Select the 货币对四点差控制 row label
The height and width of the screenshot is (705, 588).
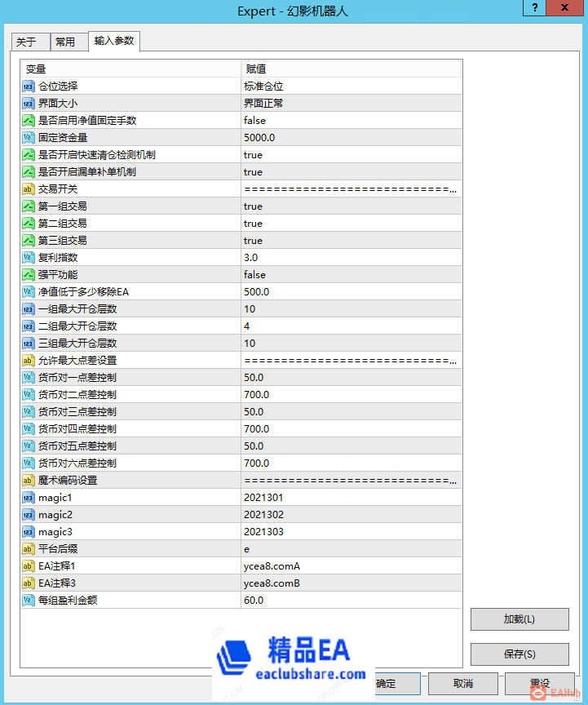tap(77, 428)
